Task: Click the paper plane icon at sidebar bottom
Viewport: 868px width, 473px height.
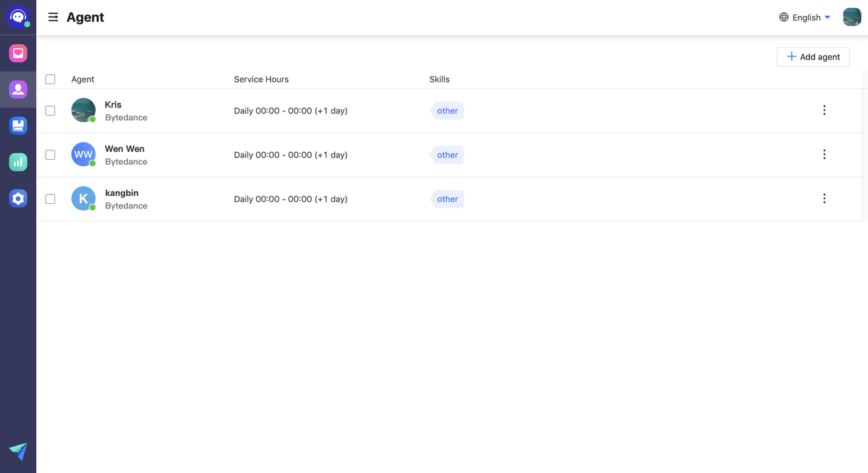Action: click(x=18, y=451)
